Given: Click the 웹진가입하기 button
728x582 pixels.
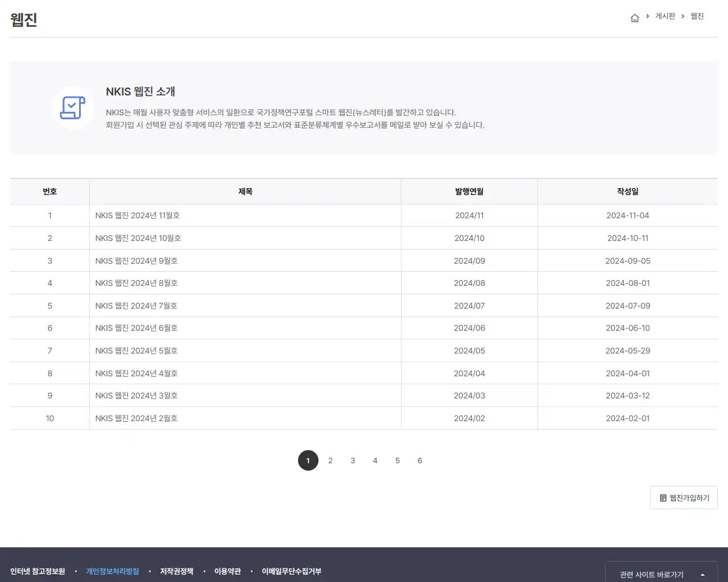Looking at the screenshot, I should (x=684, y=497).
